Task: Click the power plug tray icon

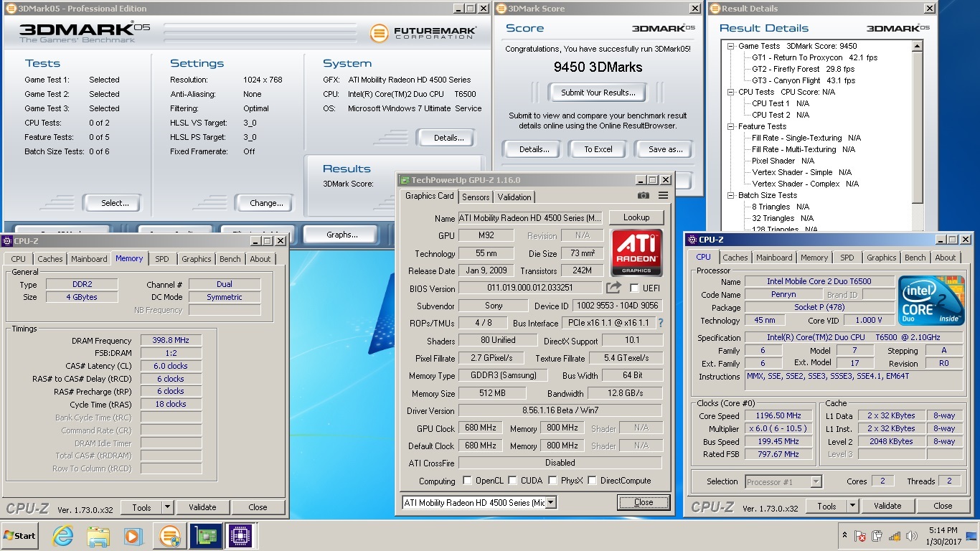Action: [x=877, y=536]
